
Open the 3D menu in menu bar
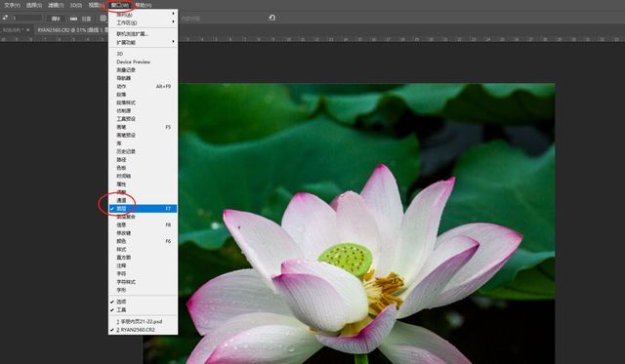tap(76, 5)
